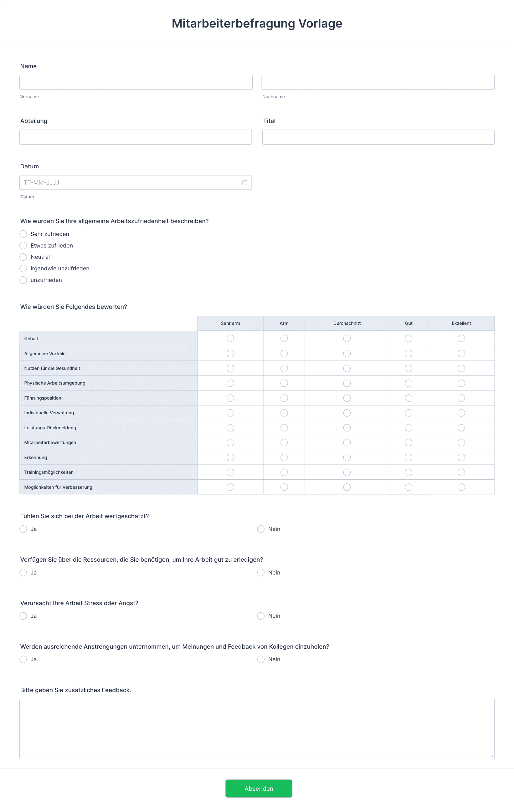Answer 'Nein' to having needed Ressourcen
The image size is (514, 812).
(261, 573)
